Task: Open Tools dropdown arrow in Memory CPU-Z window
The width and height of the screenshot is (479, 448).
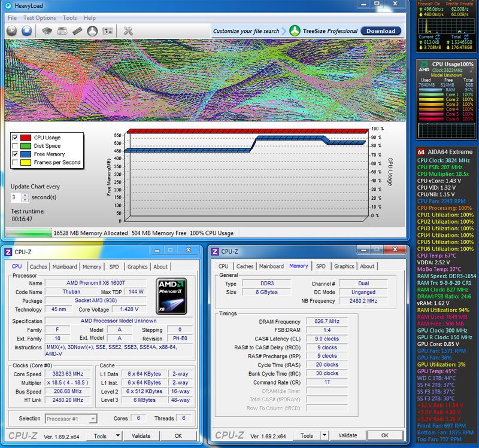Action: tap(324, 436)
